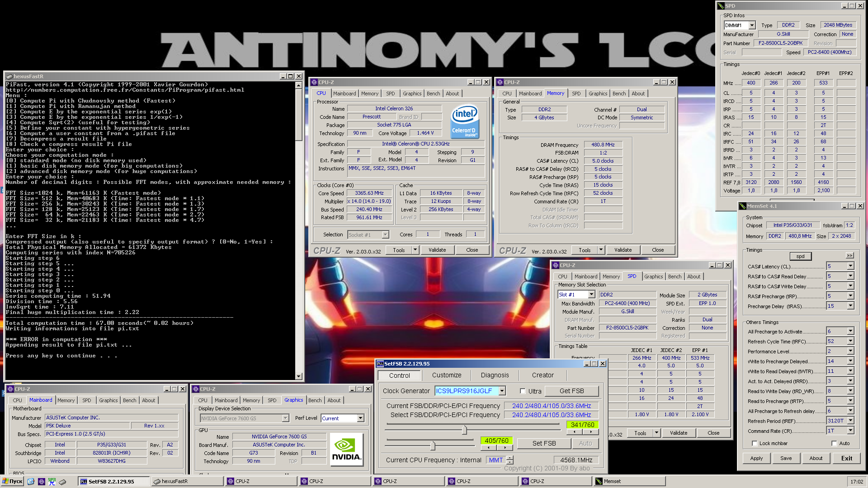This screenshot has height=488, width=868.
Task: Click the show desktop quick launch icon
Action: click(x=31, y=482)
